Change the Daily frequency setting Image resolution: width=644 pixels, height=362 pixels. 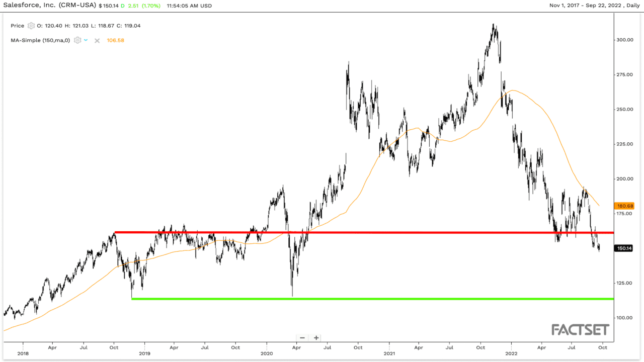(630, 6)
